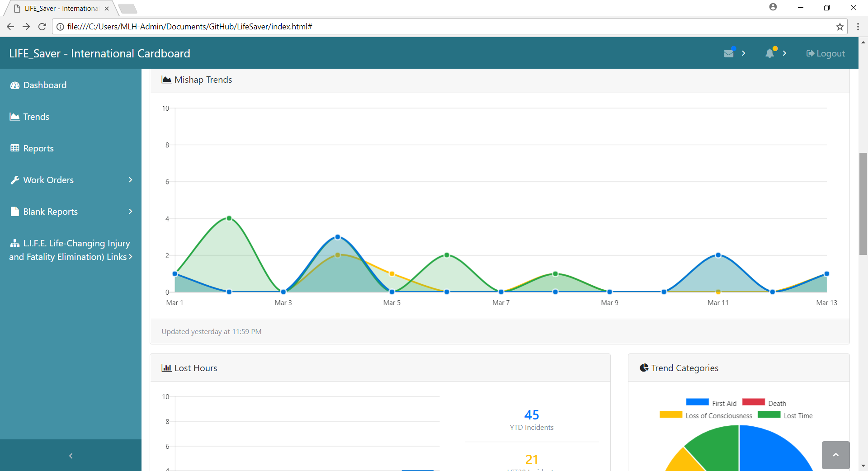Close the LIFE_Saver browser tab

point(107,8)
